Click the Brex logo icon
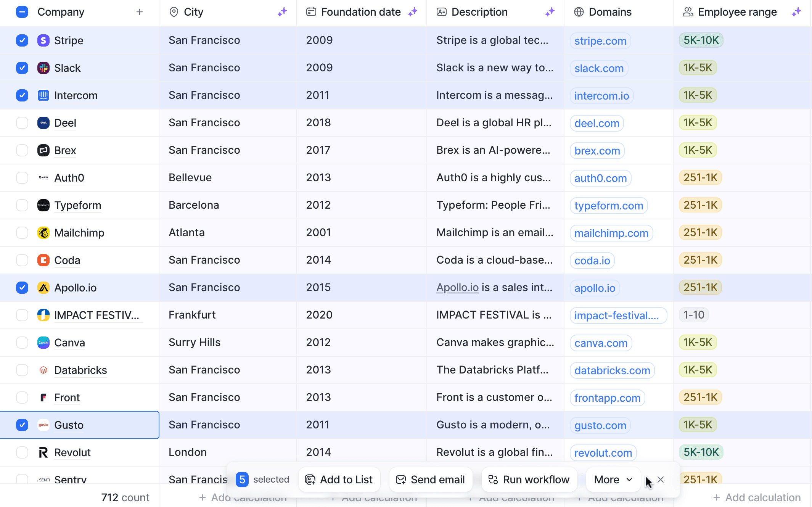 pyautogui.click(x=43, y=150)
